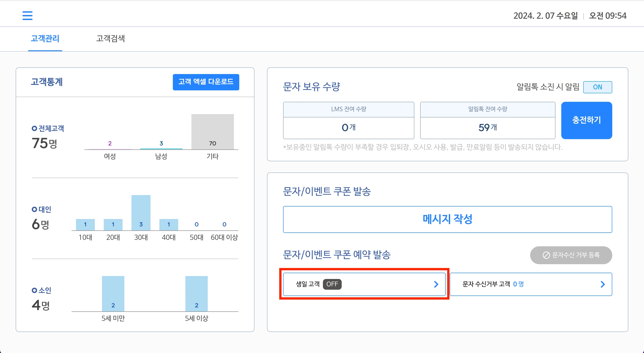This screenshot has height=353, width=644.
Task: Click the 40대 bar in 대인 chart
Action: click(169, 225)
